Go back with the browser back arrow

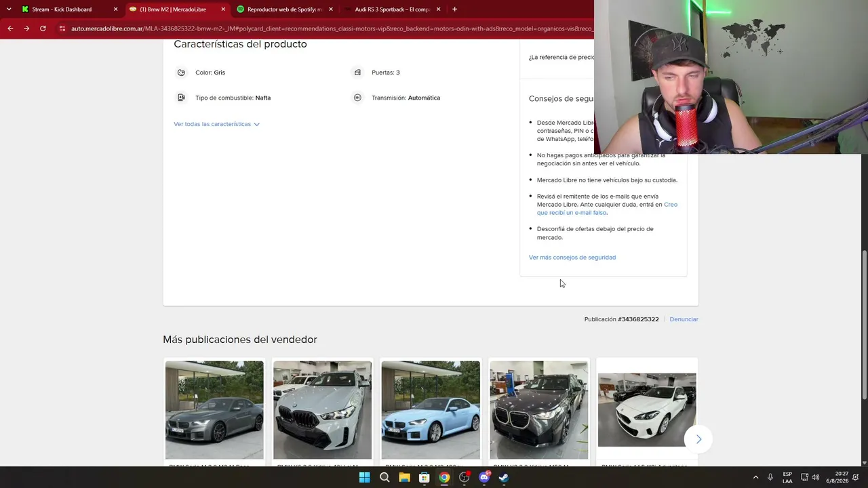click(x=10, y=28)
